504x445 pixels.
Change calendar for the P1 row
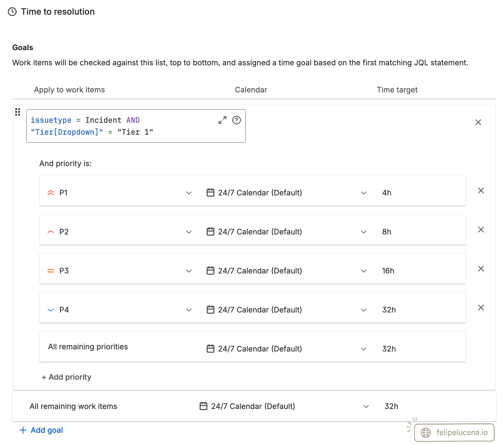[286, 193]
